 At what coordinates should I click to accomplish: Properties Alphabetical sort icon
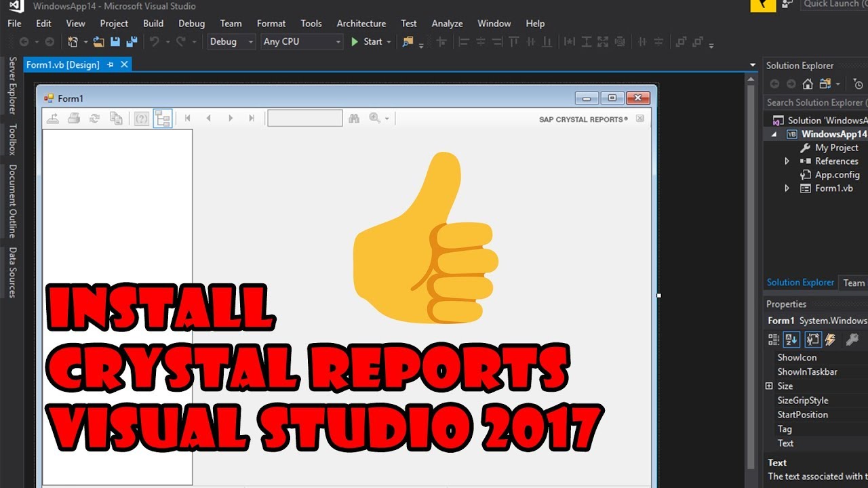pos(791,340)
